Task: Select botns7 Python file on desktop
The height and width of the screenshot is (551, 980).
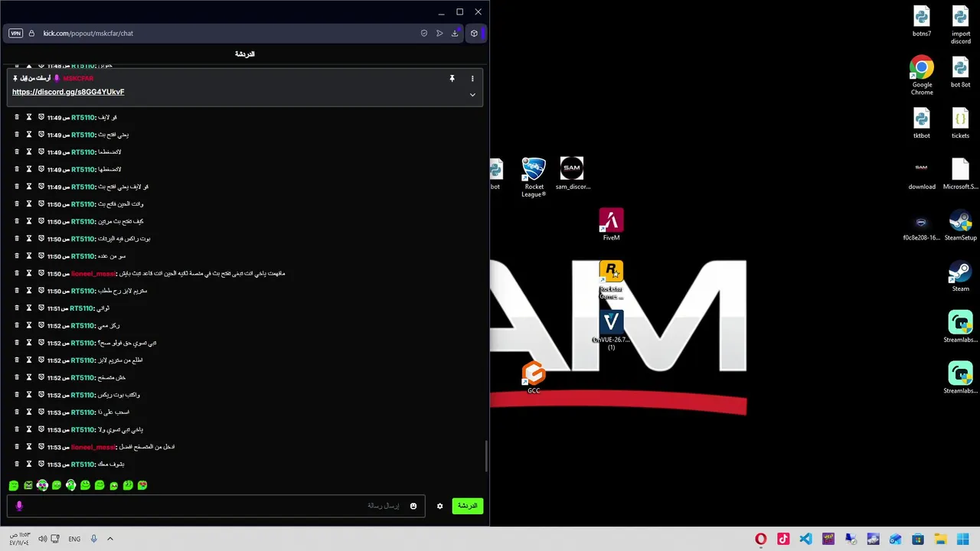Action: (x=922, y=21)
